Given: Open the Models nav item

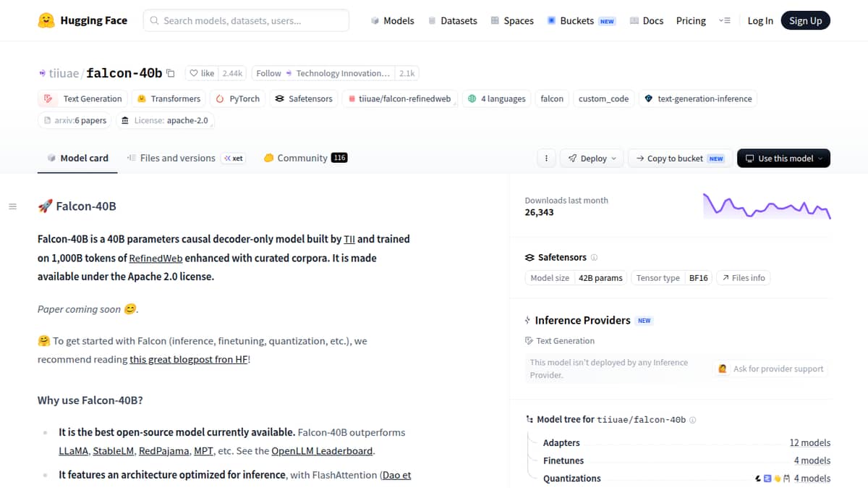Looking at the screenshot, I should click(392, 21).
